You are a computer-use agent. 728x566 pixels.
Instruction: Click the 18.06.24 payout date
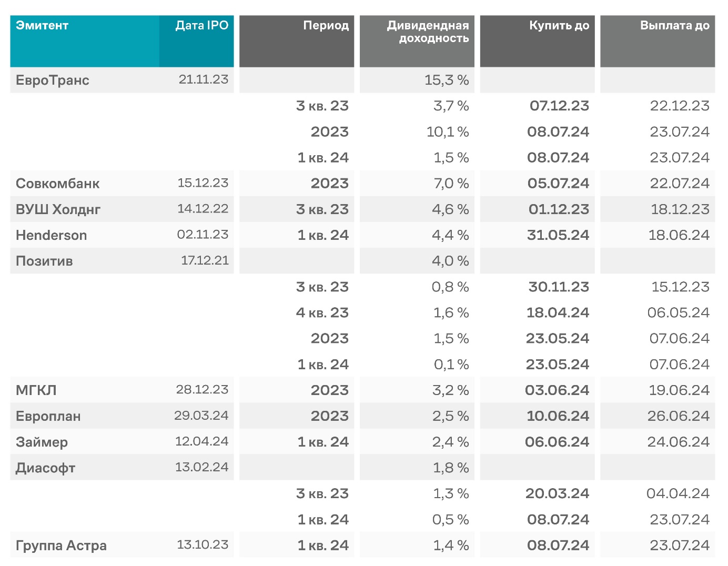(x=679, y=235)
